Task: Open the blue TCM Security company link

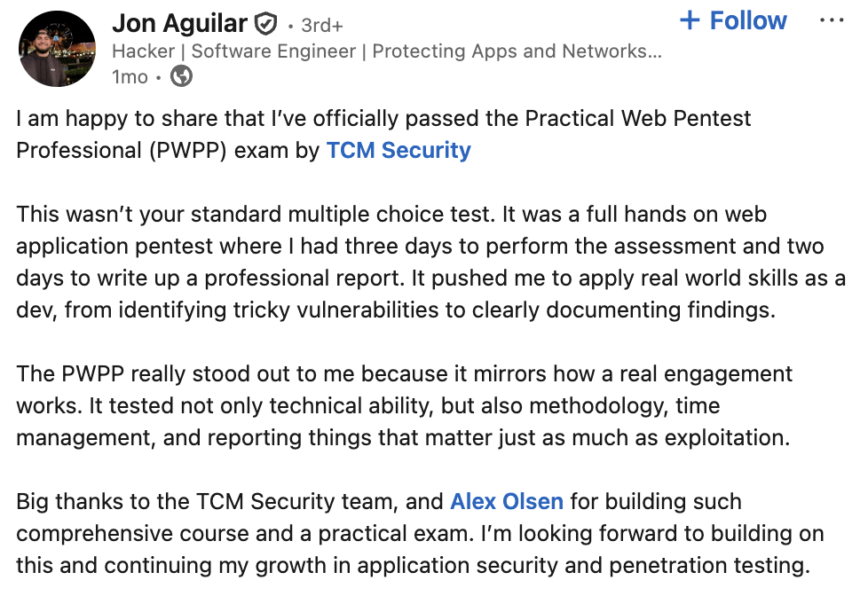Action: 398,150
